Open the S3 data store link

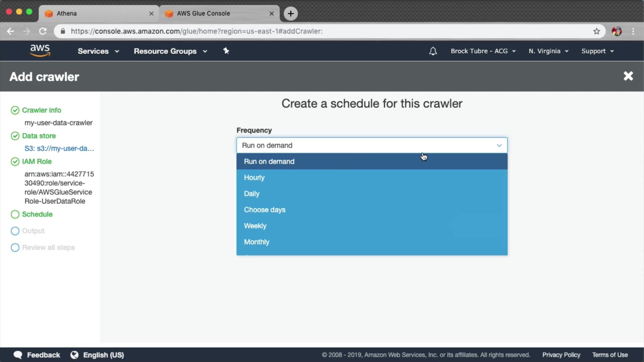pyautogui.click(x=59, y=148)
